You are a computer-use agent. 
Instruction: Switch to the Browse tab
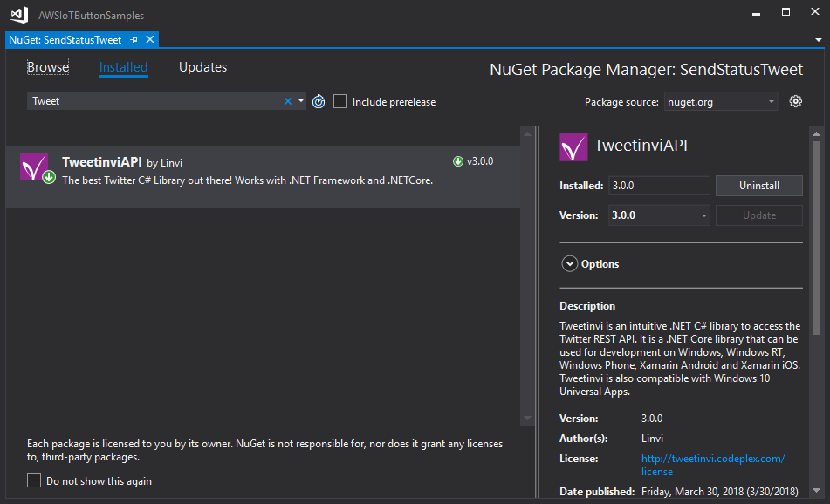[48, 67]
